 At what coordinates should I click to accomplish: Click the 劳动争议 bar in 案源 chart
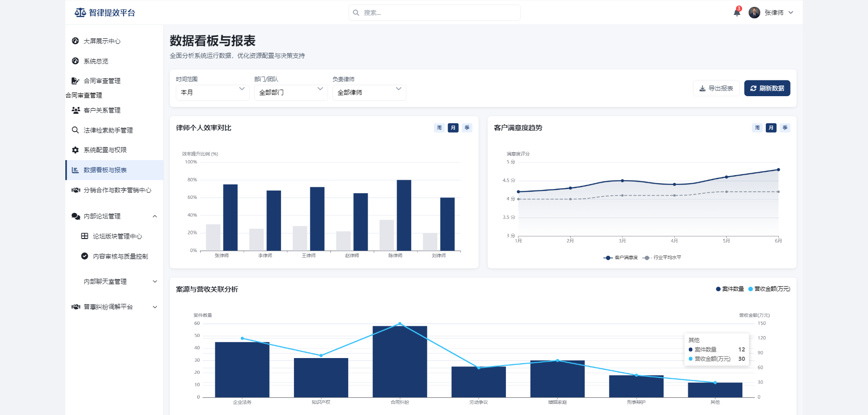[x=479, y=382]
